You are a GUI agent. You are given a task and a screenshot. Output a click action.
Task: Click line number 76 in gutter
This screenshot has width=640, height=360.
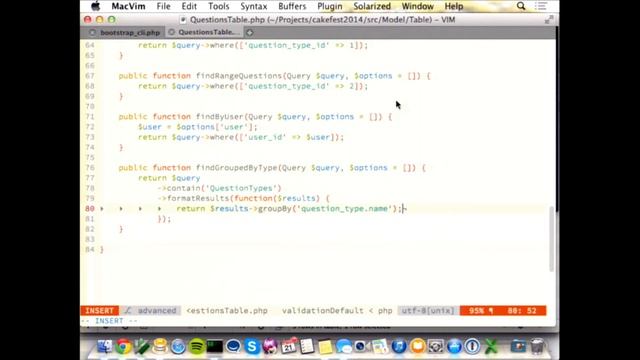90,168
